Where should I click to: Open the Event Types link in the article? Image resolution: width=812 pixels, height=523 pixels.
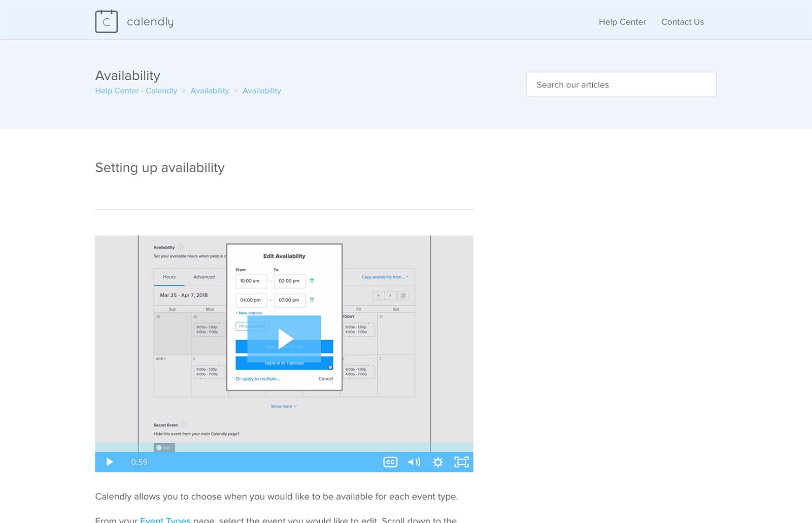click(165, 519)
